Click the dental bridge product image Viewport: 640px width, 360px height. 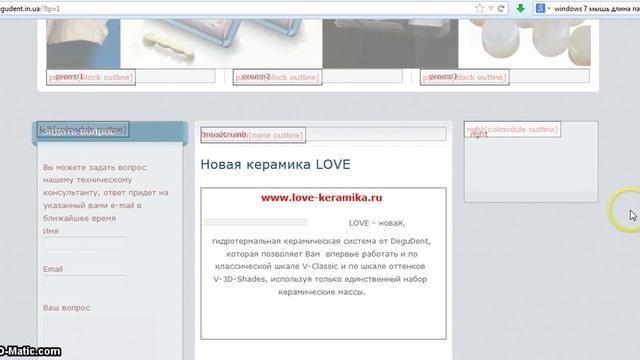(221, 43)
